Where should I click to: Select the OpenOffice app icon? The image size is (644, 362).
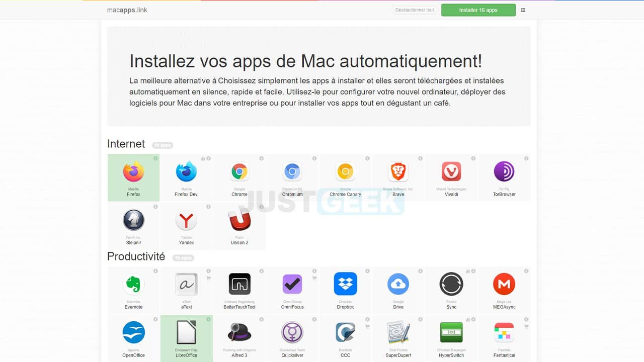133,333
